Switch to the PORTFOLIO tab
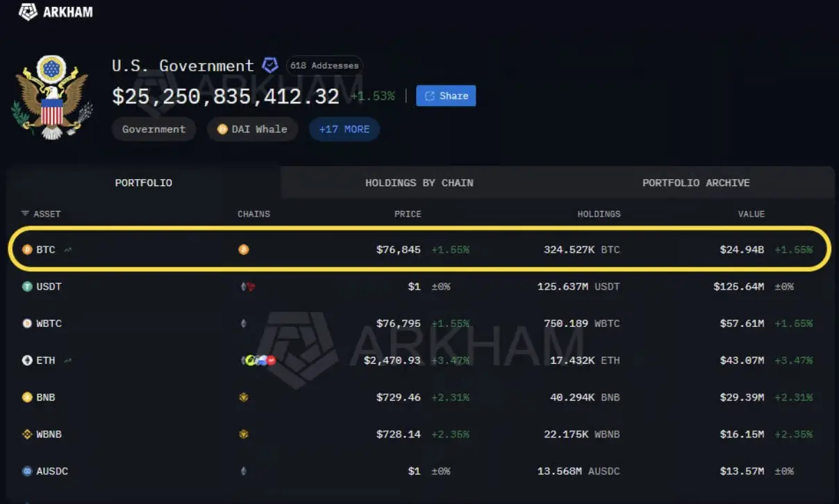This screenshot has height=504, width=839. (x=144, y=183)
